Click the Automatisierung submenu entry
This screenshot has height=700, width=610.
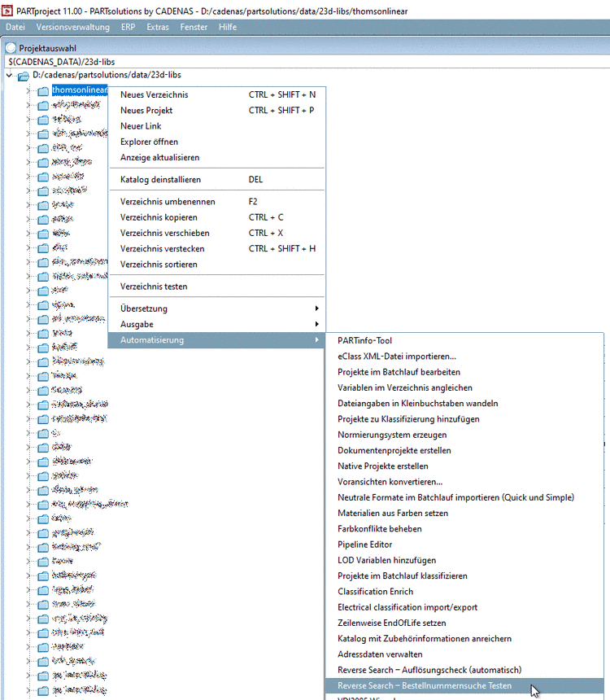(217, 339)
